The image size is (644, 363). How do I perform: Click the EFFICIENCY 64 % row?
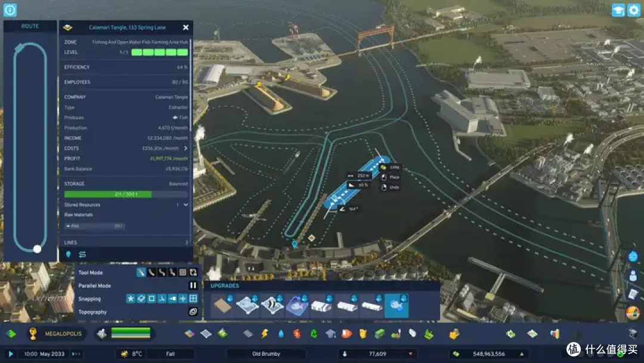pyautogui.click(x=126, y=67)
